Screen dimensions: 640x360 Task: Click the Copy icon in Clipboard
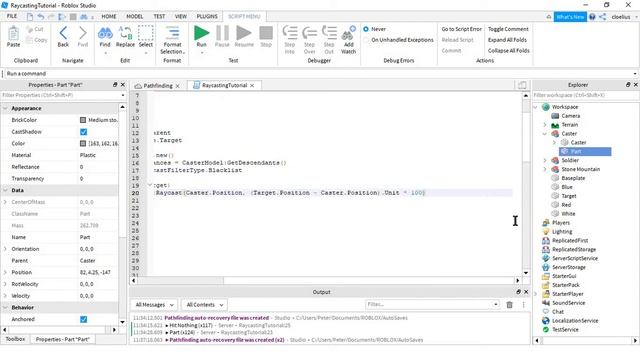coord(29,40)
